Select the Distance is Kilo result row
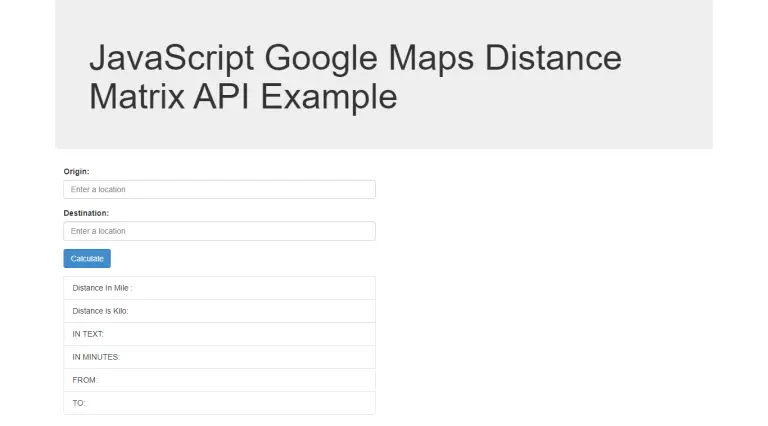The height and width of the screenshot is (426, 768). click(219, 311)
